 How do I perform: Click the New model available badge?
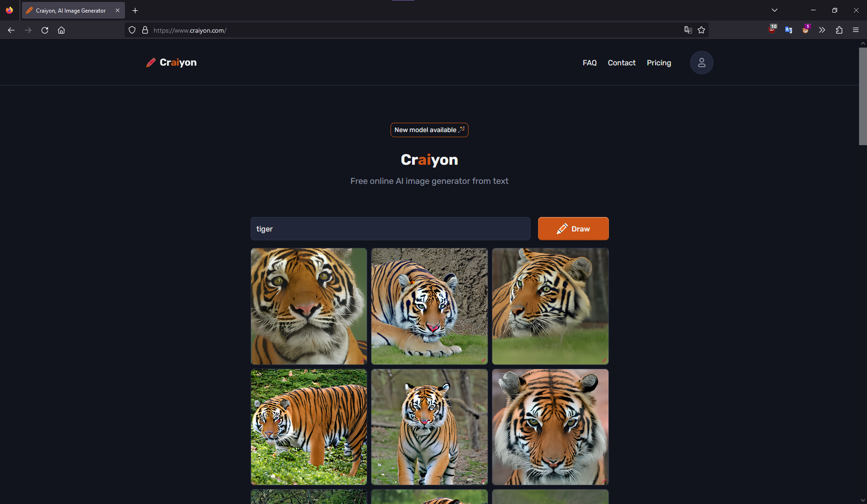tap(429, 130)
